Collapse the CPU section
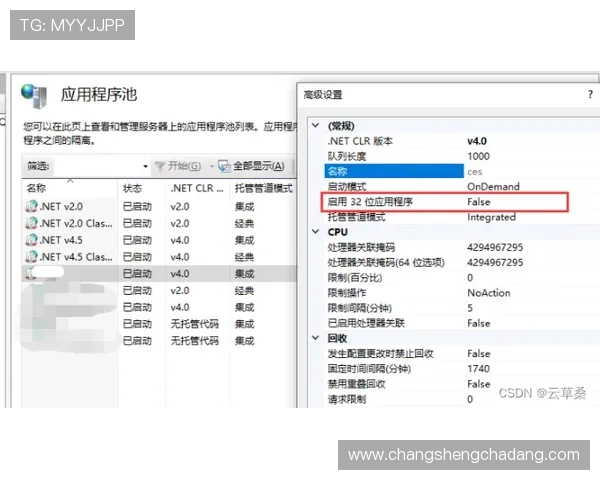The image size is (600, 480). pos(316,232)
